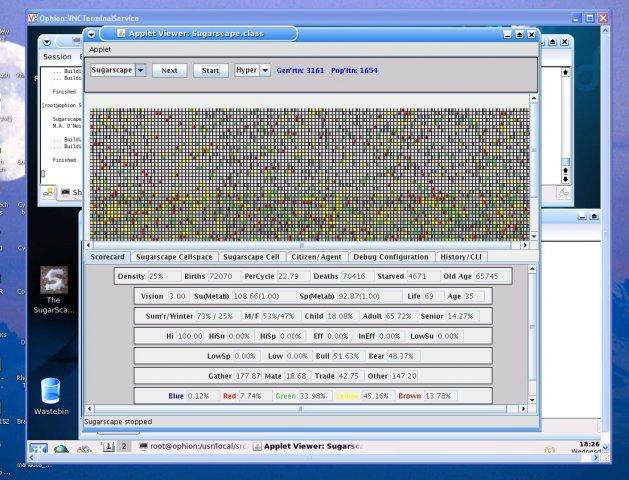
Task: Switch to the Sugarscape Cellspace tab
Action: pyautogui.click(x=174, y=257)
